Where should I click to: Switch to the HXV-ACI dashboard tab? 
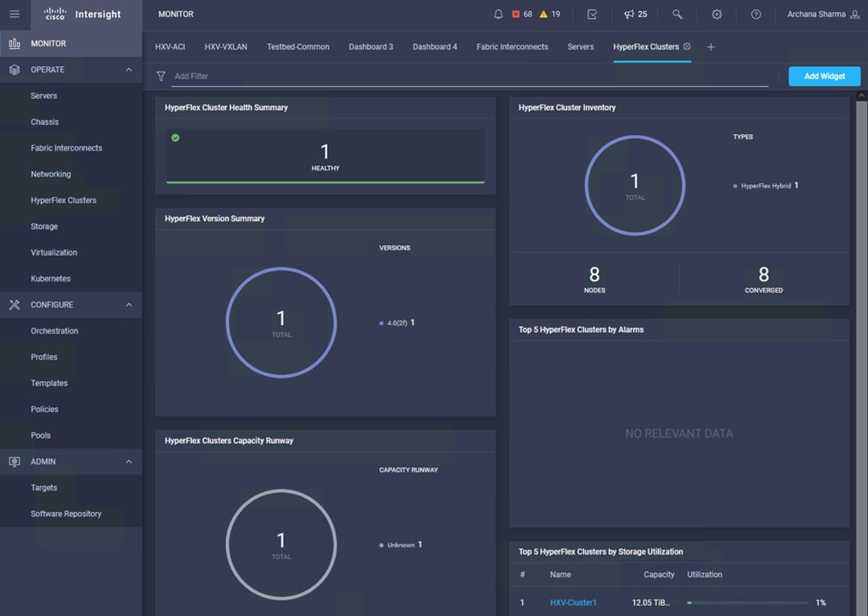click(x=169, y=47)
